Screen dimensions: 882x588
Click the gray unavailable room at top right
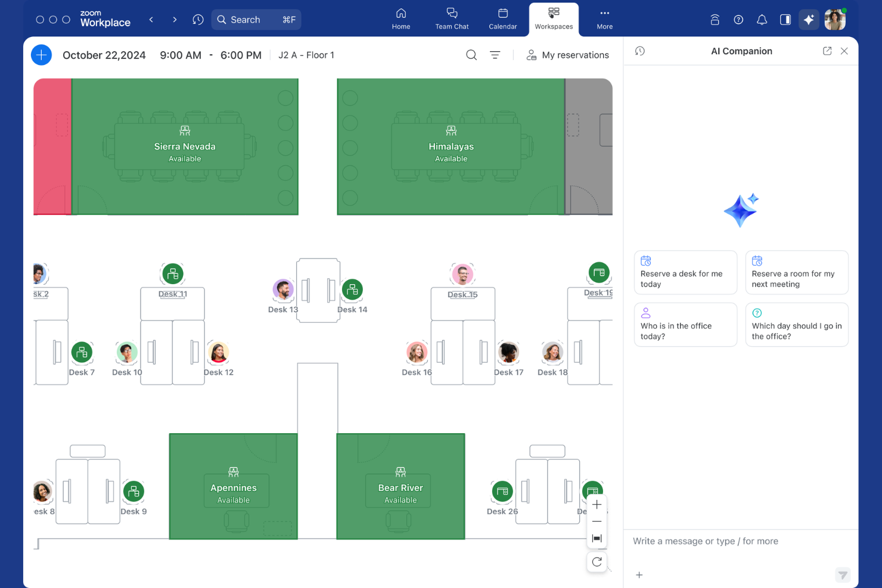click(x=589, y=147)
